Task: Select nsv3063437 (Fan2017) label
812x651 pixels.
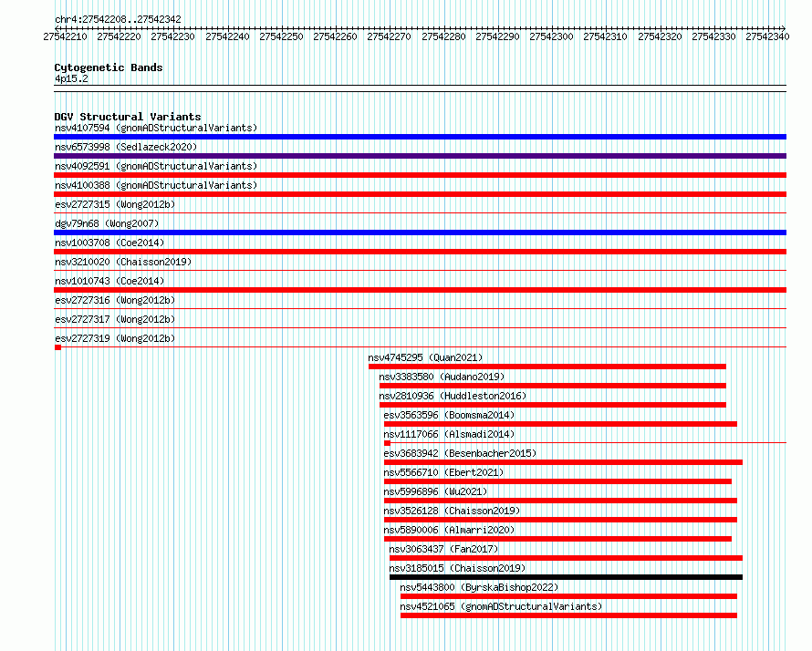Action: click(443, 549)
